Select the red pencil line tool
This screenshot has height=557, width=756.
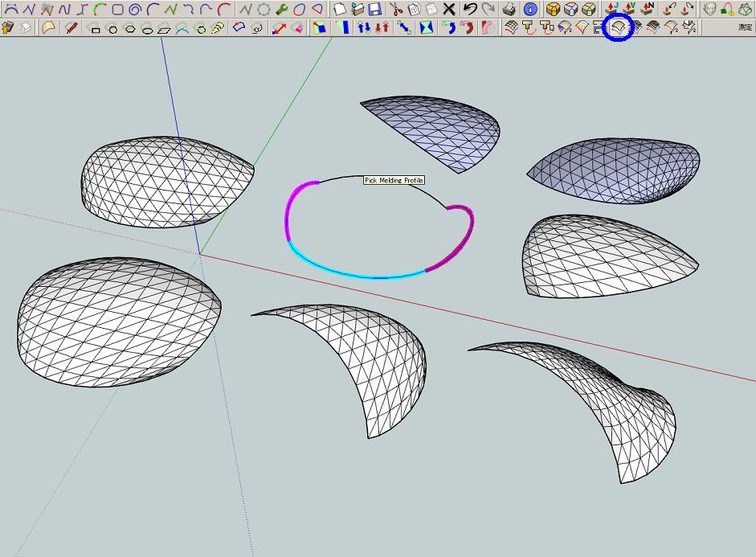pos(72,27)
